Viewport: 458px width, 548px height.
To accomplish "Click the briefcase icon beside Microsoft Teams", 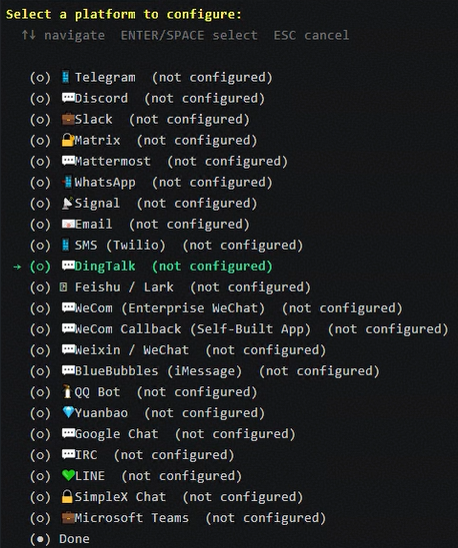I will (x=68, y=518).
